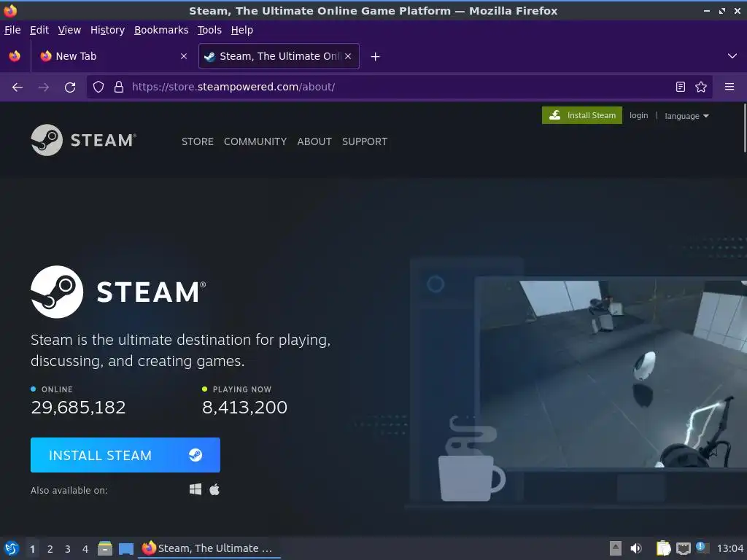Screen dimensions: 747x560
Task: Switch to workspace 2
Action: point(50,548)
